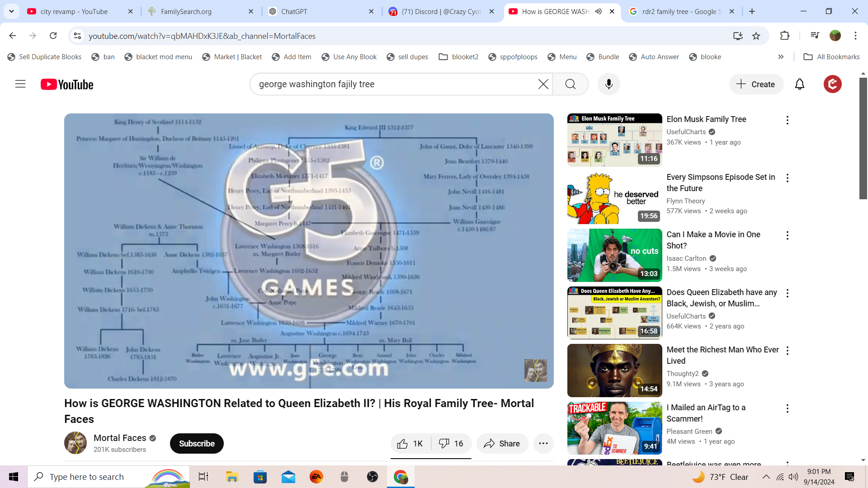Mute the tab via speaker icon
The height and width of the screenshot is (488, 868).
click(598, 11)
